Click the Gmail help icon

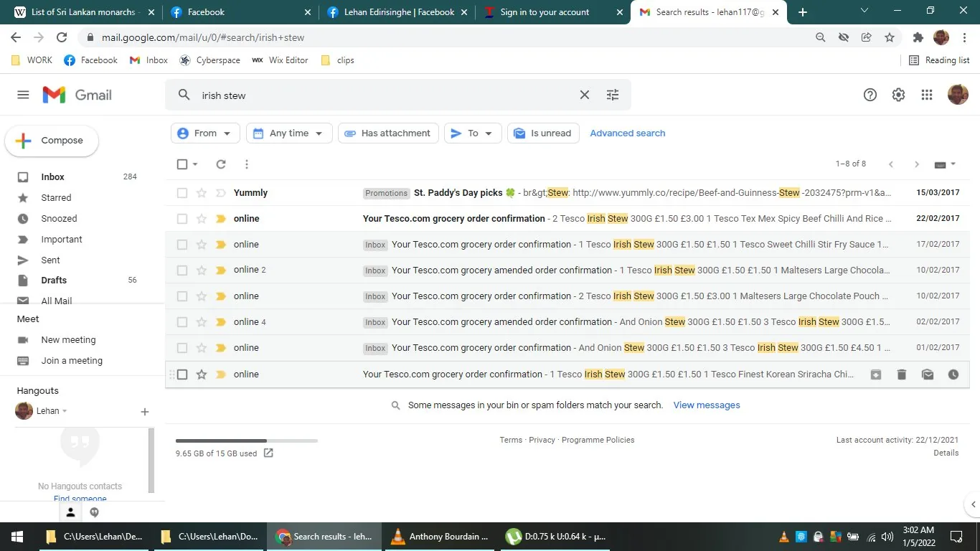click(x=870, y=94)
